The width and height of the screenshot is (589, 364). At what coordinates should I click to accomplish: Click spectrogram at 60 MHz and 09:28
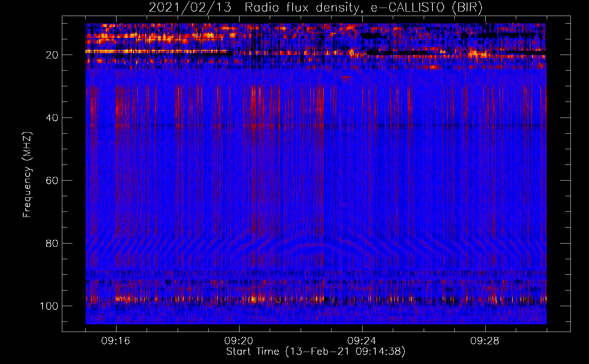click(x=485, y=180)
